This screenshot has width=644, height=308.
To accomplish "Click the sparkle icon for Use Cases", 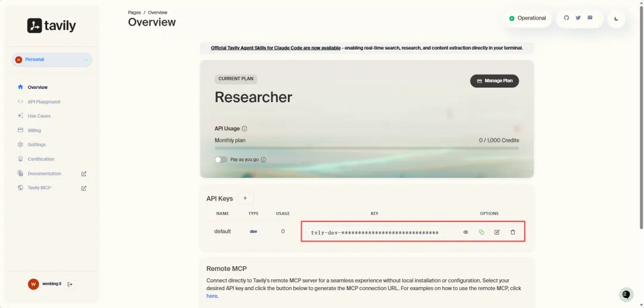I will (20, 116).
